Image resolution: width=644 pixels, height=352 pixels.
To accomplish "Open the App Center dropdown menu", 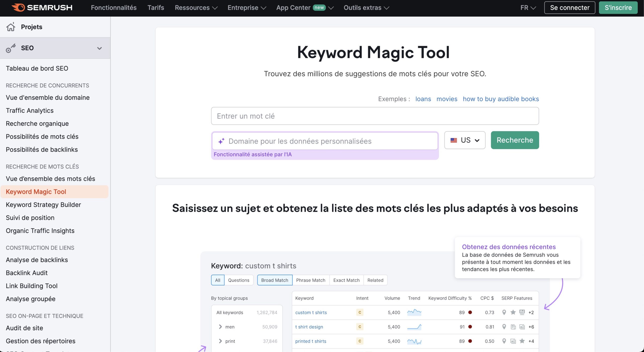I will (305, 8).
